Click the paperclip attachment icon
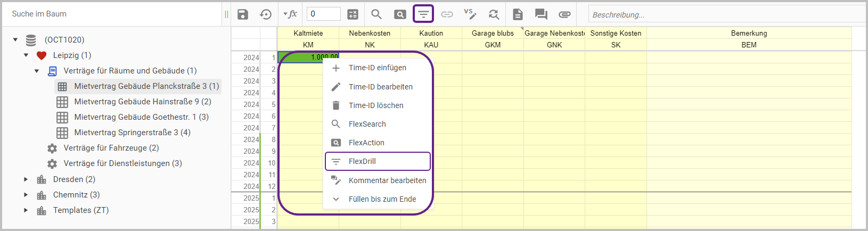This screenshot has width=868, height=231. coord(564,14)
